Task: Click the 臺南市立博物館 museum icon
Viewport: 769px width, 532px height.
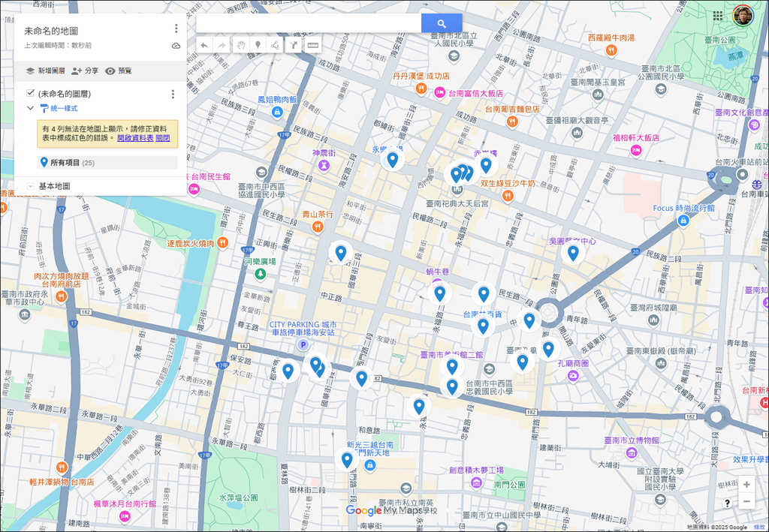Action: pyautogui.click(x=632, y=453)
